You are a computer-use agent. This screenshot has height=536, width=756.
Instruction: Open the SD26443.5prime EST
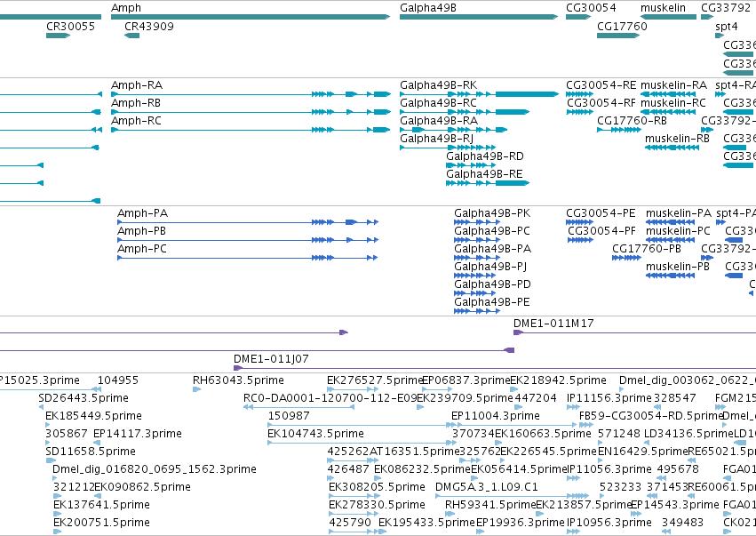(x=42, y=407)
